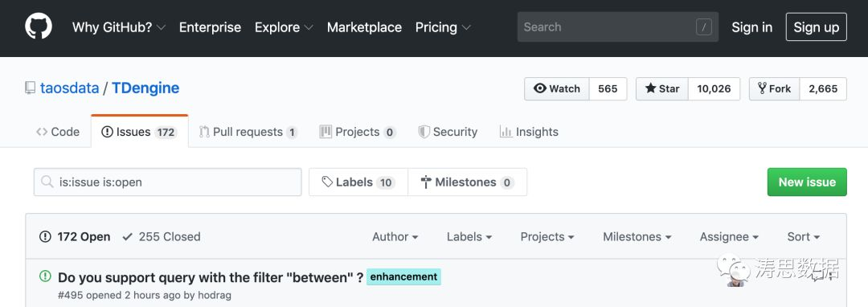Open the TDengine repository link
868x307 pixels.
tap(145, 88)
